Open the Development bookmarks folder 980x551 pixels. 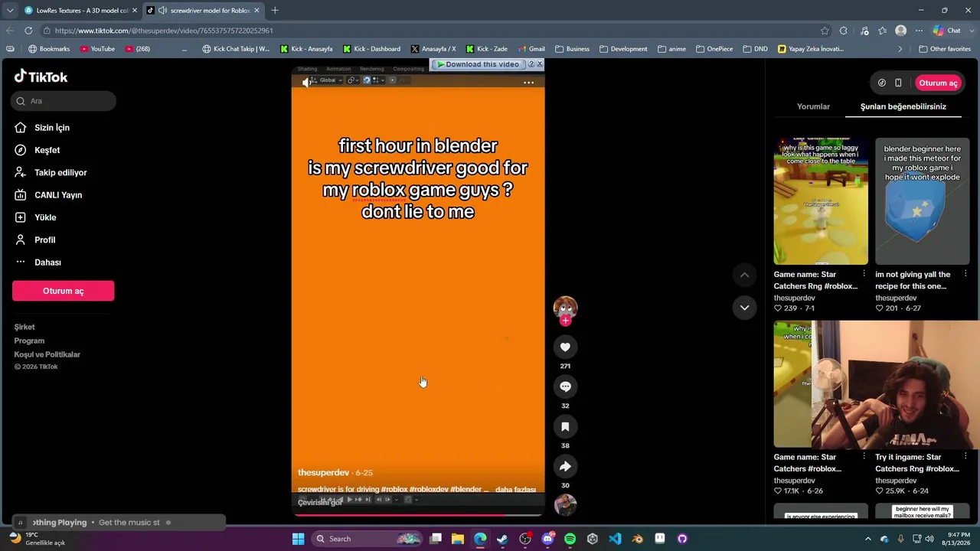[623, 49]
